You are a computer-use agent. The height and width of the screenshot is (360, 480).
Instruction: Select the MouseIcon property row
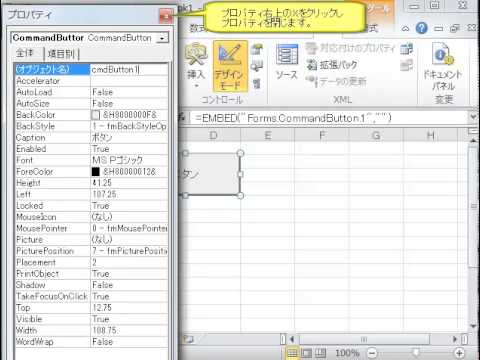91,217
